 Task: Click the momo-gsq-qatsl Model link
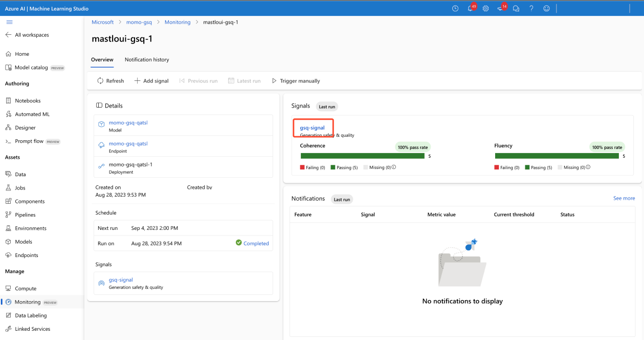click(x=128, y=123)
